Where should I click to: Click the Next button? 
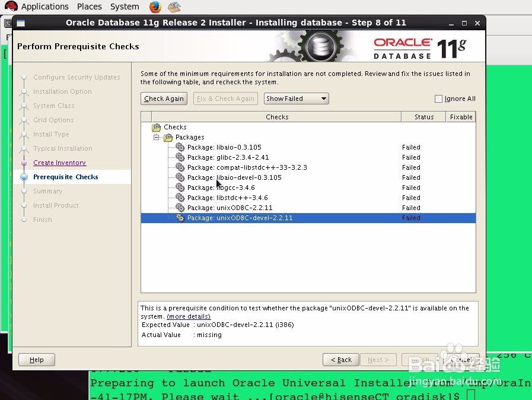click(x=378, y=360)
